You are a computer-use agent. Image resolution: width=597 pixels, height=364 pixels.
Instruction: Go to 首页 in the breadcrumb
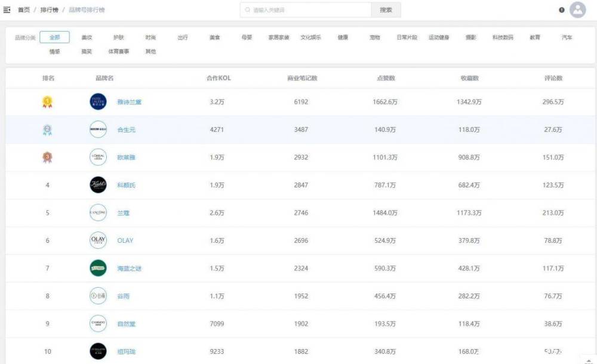(24, 10)
